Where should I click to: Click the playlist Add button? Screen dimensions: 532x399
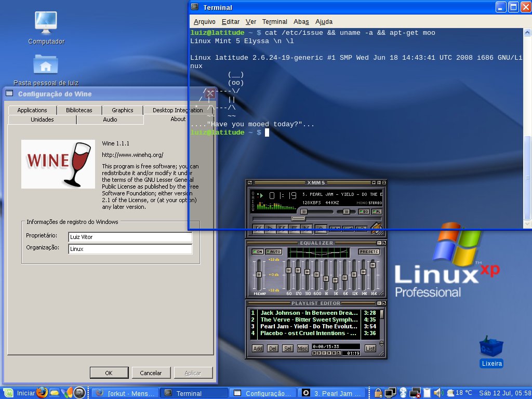(x=258, y=349)
